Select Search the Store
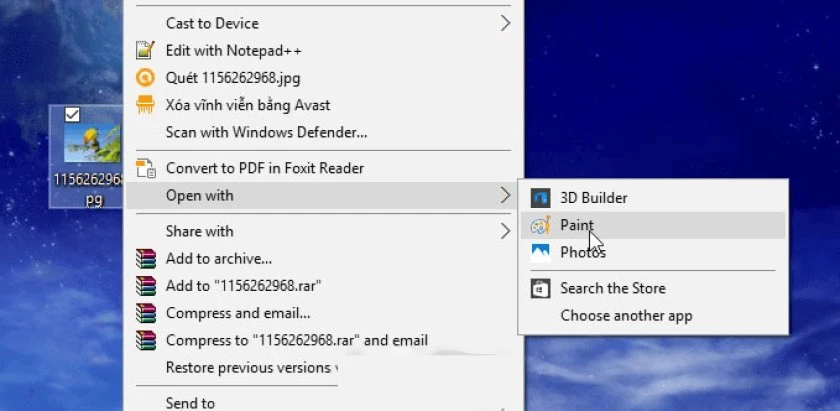Viewport: 840px width, 411px height. [653, 288]
